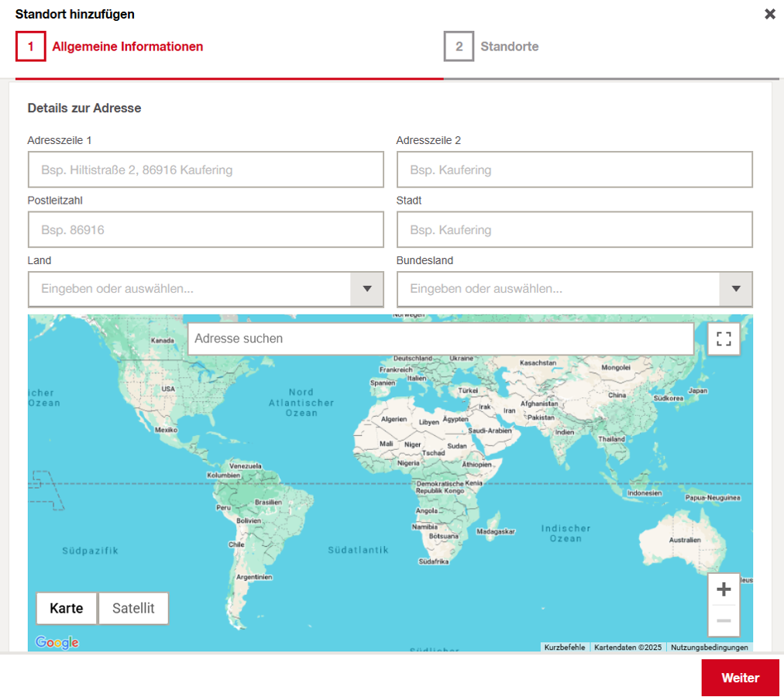This screenshot has height=697, width=784.
Task: Click Kasachstan label on the map
Action: (538, 362)
